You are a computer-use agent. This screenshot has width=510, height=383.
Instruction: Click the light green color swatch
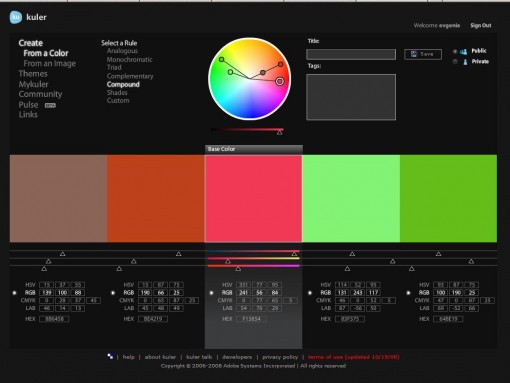point(351,199)
